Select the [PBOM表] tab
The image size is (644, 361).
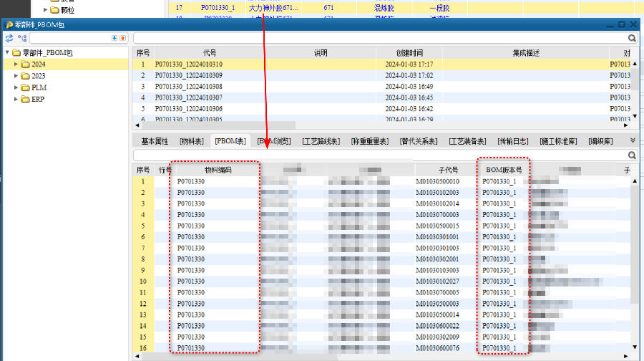(230, 141)
